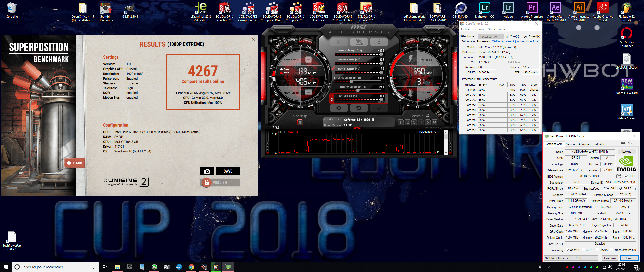Expand GPU selection dropdown in GPU-Z
This screenshot has width=644, height=272.
tap(571, 258)
